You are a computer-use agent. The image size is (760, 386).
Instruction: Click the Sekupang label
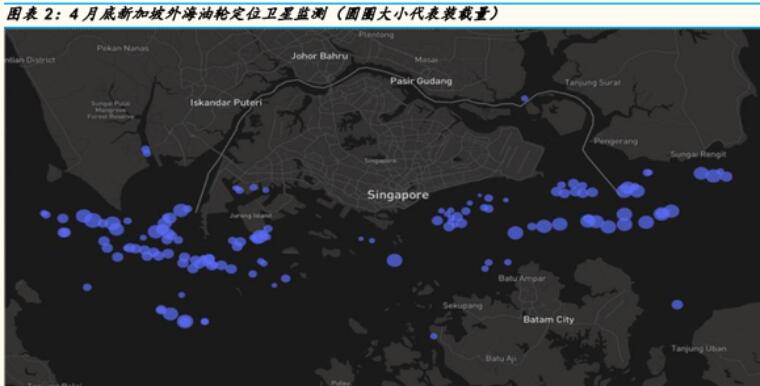click(x=462, y=306)
